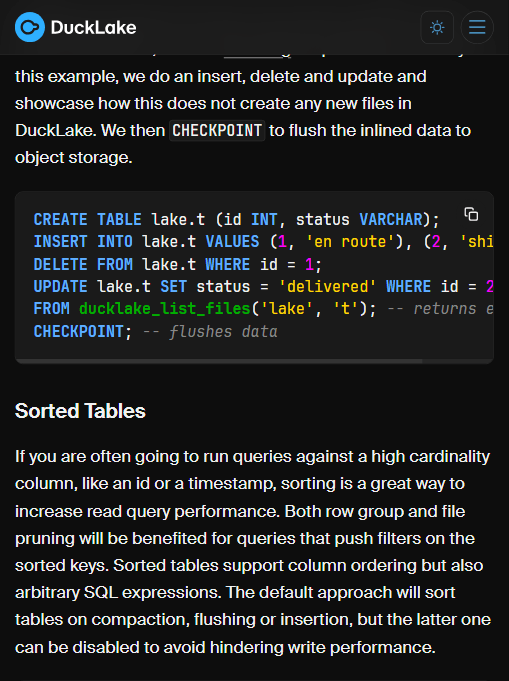
Task: Click the INSERT INTO statement line
Action: (263, 241)
